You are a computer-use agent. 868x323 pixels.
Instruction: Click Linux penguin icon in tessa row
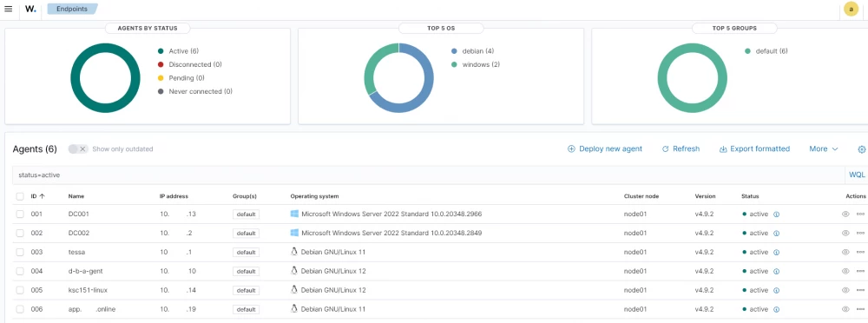click(x=294, y=252)
